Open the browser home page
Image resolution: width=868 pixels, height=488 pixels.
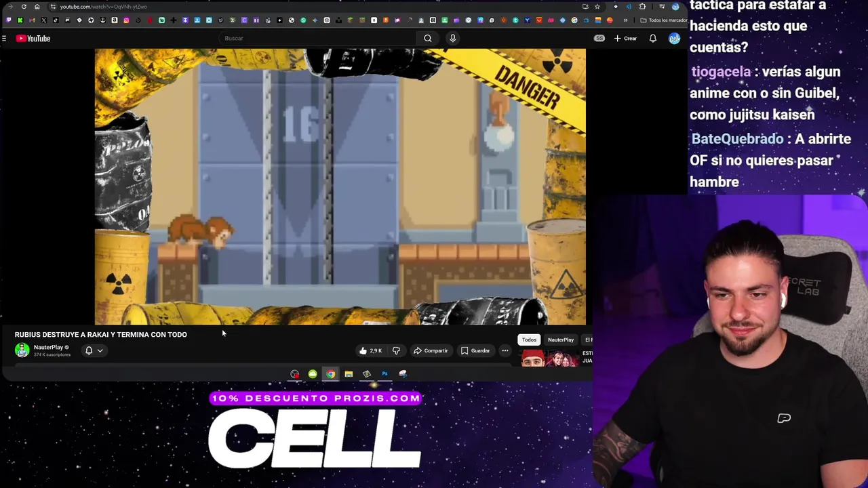pyautogui.click(x=37, y=7)
